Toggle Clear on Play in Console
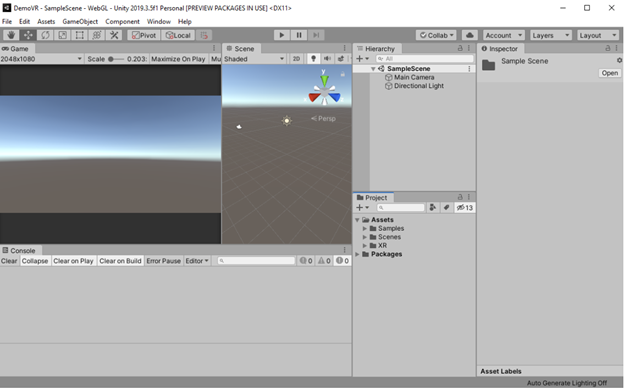The image size is (624, 389). click(73, 261)
